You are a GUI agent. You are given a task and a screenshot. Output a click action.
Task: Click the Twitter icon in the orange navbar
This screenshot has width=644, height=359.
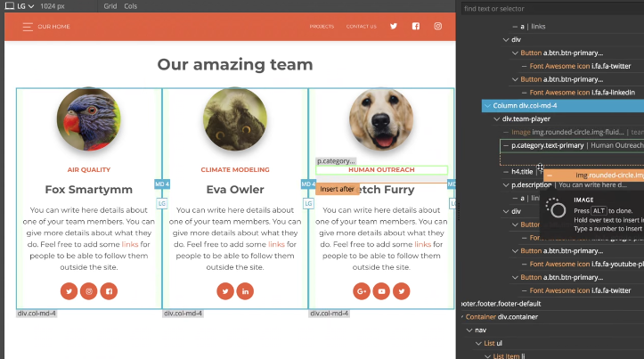point(394,27)
